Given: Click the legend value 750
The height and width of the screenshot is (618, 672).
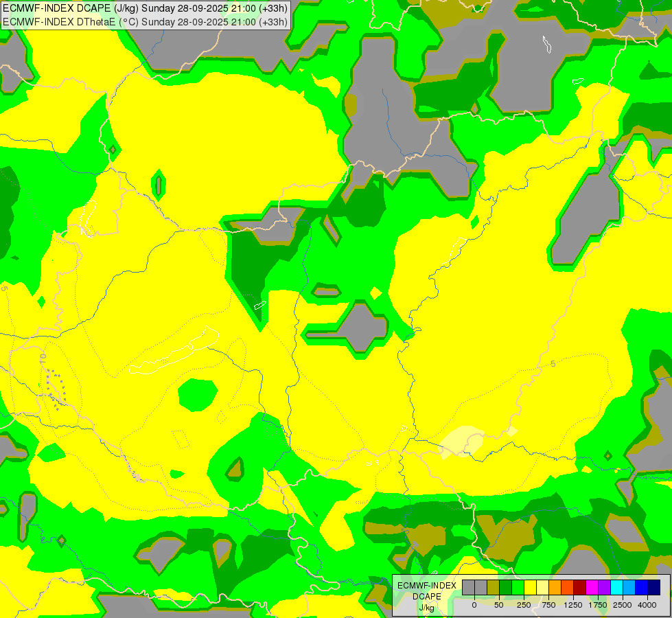Looking at the screenshot, I should coord(548,605).
